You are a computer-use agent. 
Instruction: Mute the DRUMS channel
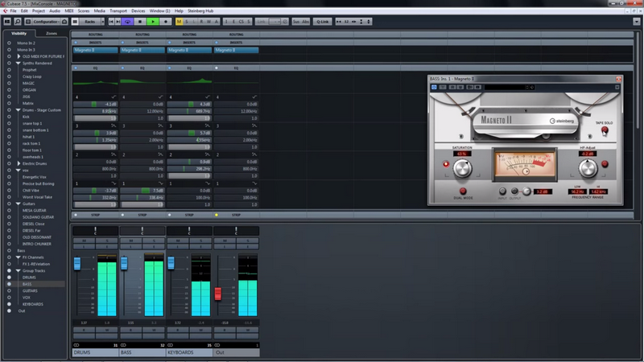pyautogui.click(x=84, y=241)
